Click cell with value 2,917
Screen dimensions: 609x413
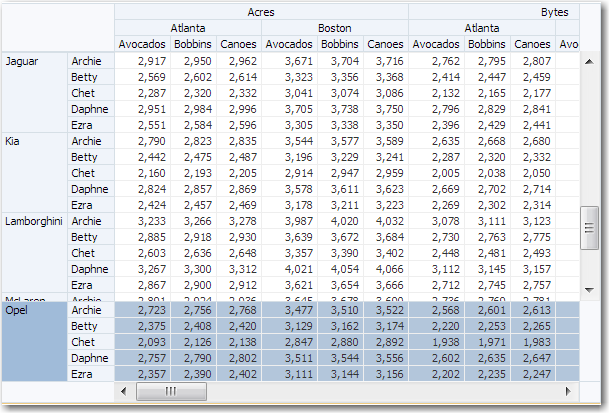tap(143, 61)
